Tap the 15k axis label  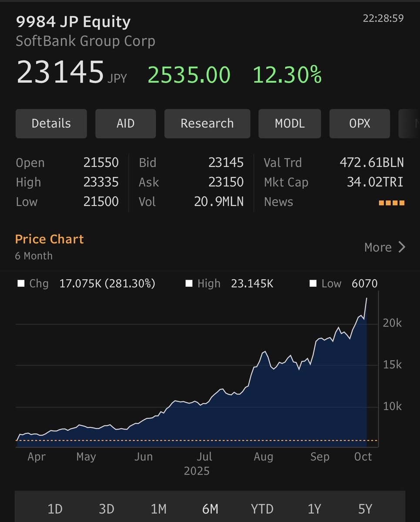392,365
